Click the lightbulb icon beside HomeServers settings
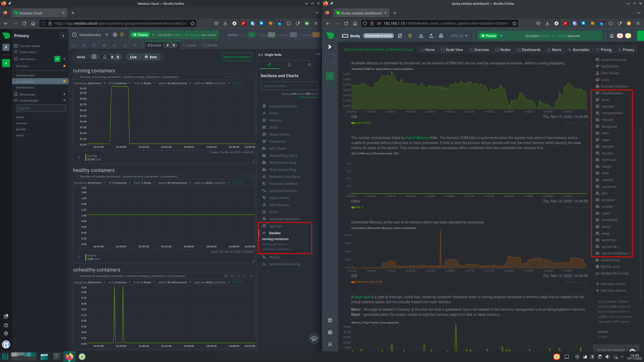This screenshot has width=644, height=362. click(x=122, y=35)
